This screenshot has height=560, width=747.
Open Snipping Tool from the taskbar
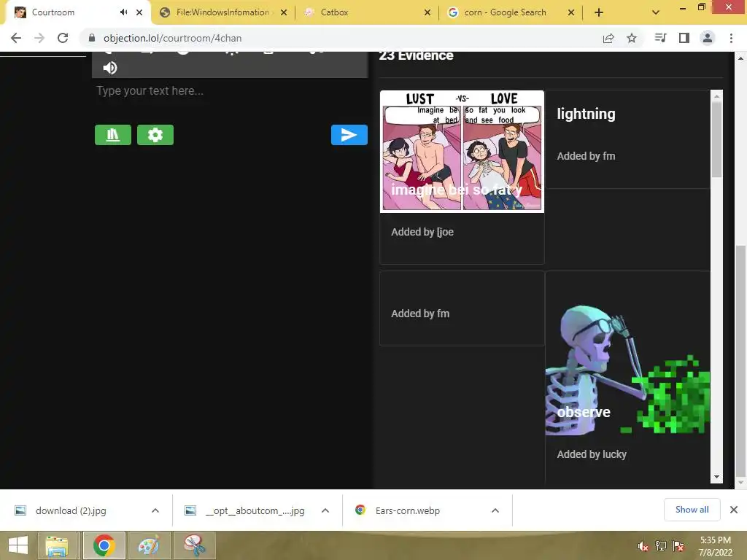tap(194, 545)
